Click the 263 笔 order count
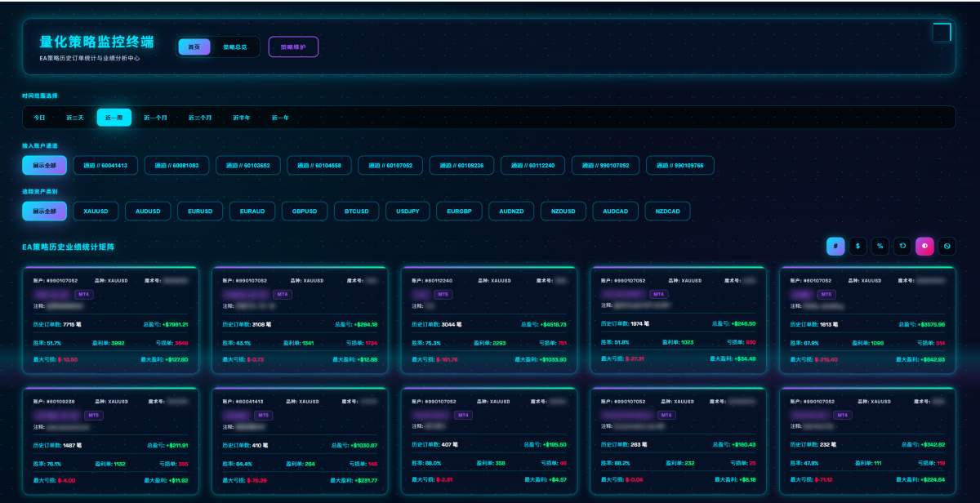 (x=640, y=445)
